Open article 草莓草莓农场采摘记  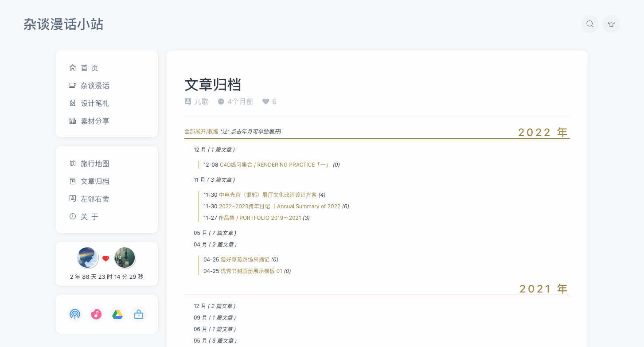coord(245,259)
